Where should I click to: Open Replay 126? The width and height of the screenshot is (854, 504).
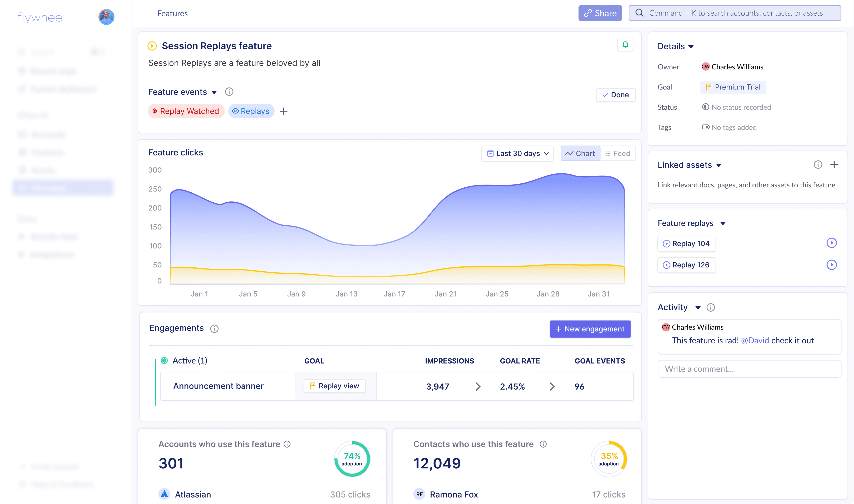[x=687, y=265]
